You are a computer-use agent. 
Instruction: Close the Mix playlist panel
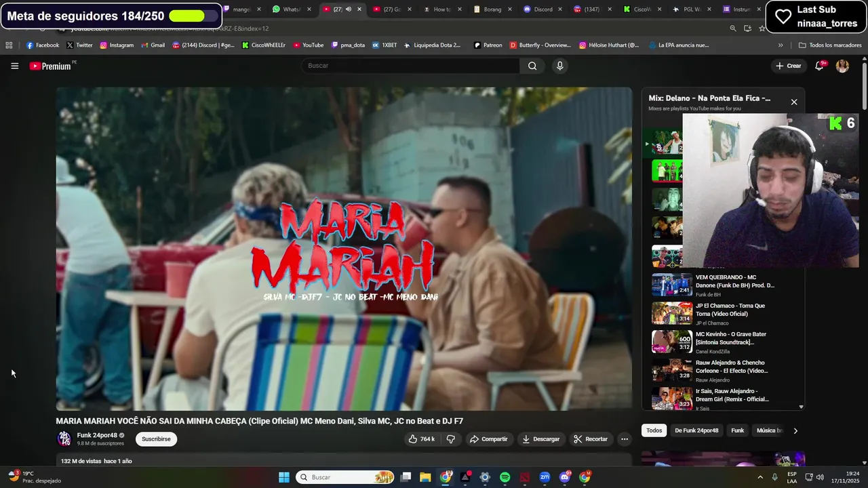pos(794,102)
